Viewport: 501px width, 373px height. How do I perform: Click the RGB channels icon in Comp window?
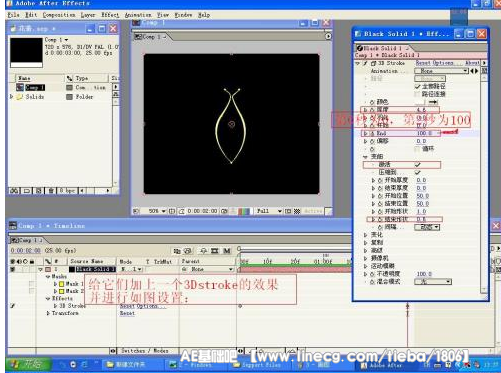click(x=244, y=211)
